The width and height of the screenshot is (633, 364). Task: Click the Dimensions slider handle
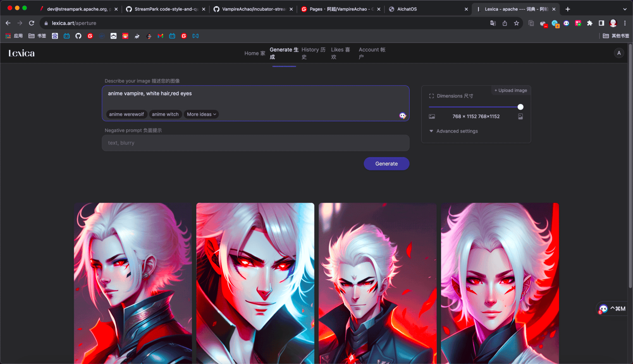click(520, 107)
